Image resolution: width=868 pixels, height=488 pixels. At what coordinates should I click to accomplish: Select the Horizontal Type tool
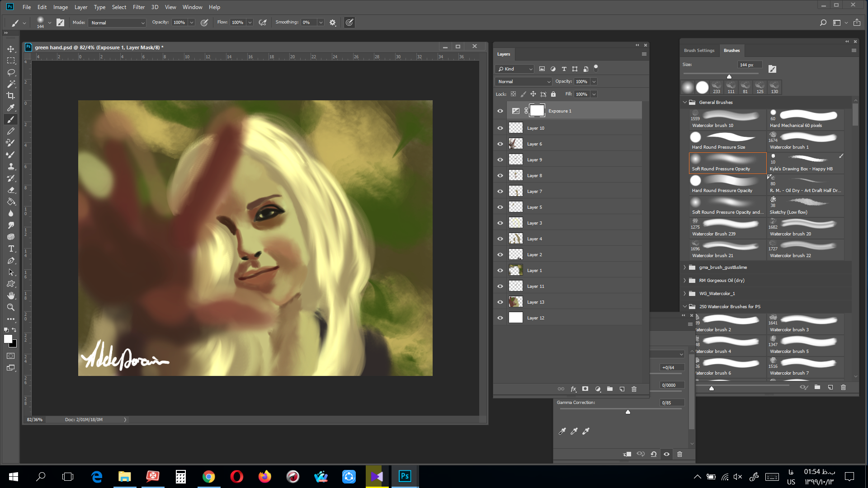point(11,249)
